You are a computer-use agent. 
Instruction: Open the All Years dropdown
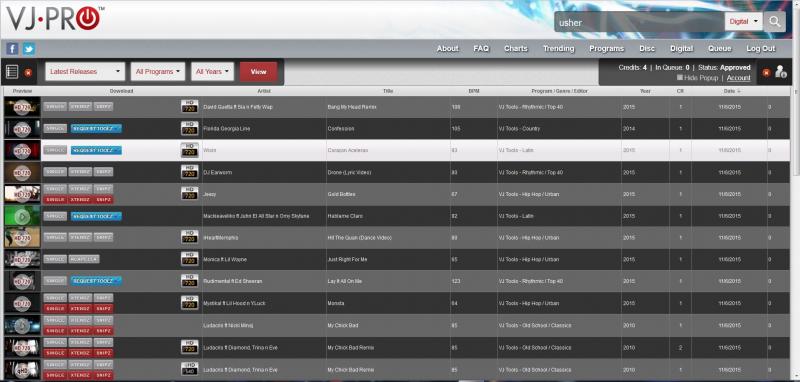(212, 71)
